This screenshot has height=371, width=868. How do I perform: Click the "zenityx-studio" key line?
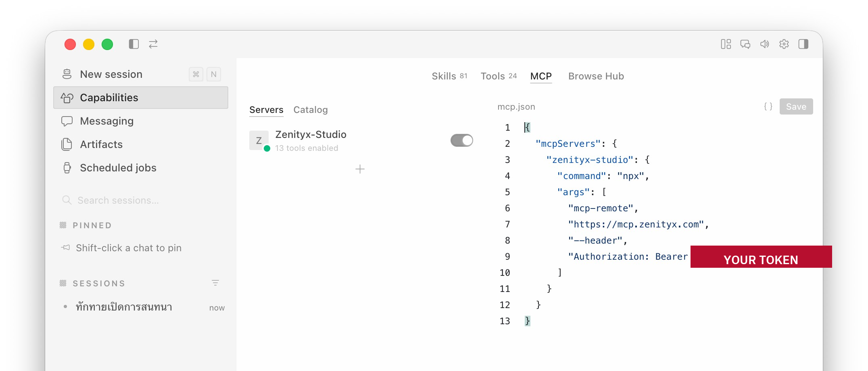pyautogui.click(x=598, y=160)
